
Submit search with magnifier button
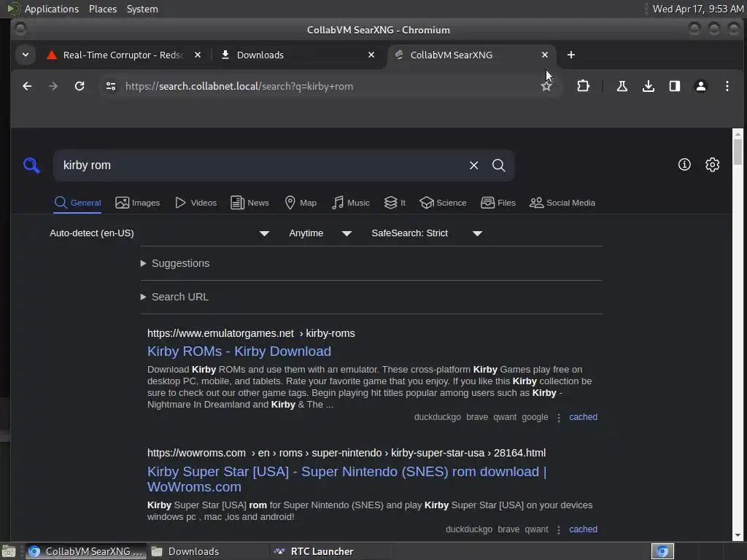pos(499,166)
